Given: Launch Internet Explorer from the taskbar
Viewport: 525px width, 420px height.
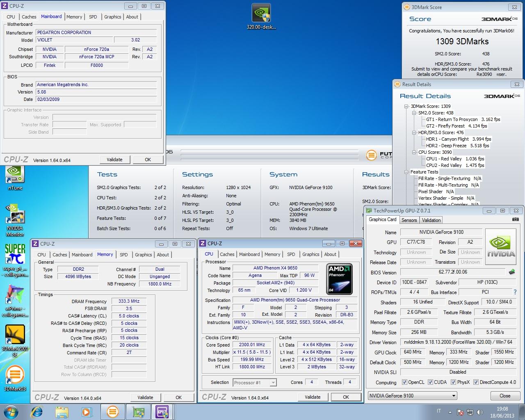Looking at the screenshot, I should click(37, 412).
